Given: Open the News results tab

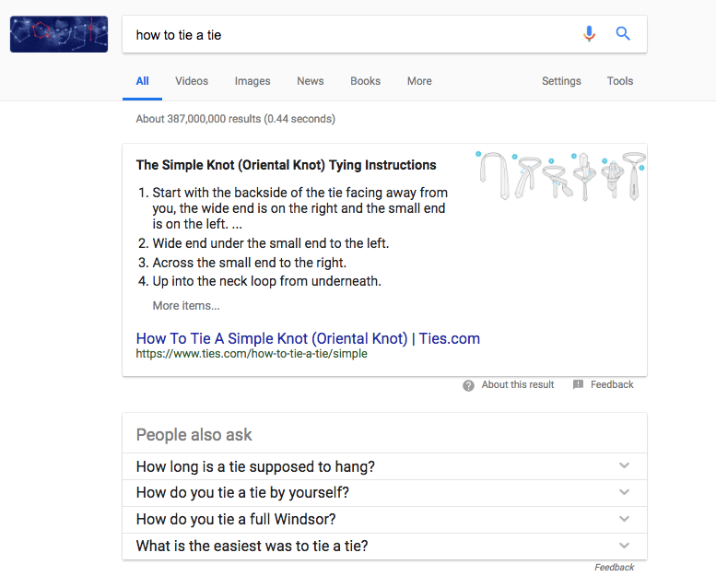Looking at the screenshot, I should pos(311,81).
